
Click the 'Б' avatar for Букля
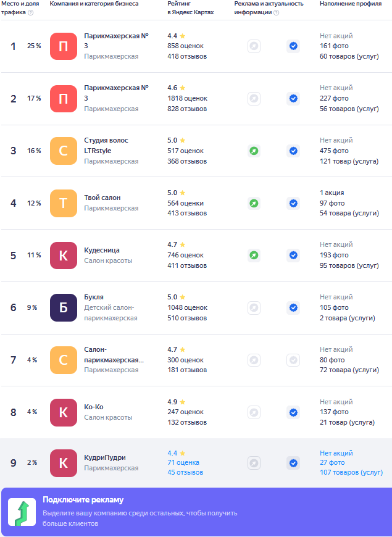pos(64,307)
